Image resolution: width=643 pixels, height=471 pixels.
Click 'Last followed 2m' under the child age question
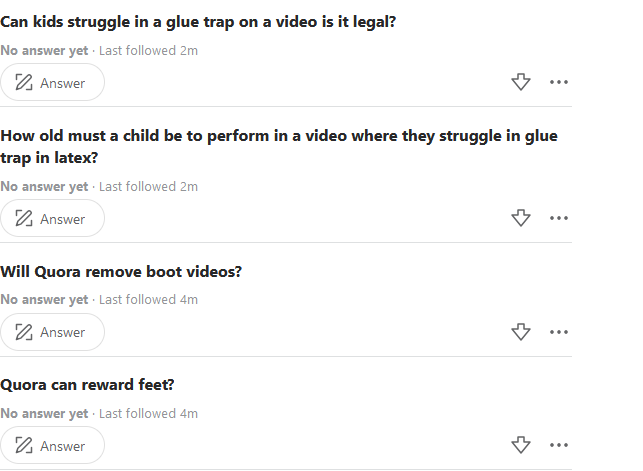click(x=148, y=186)
